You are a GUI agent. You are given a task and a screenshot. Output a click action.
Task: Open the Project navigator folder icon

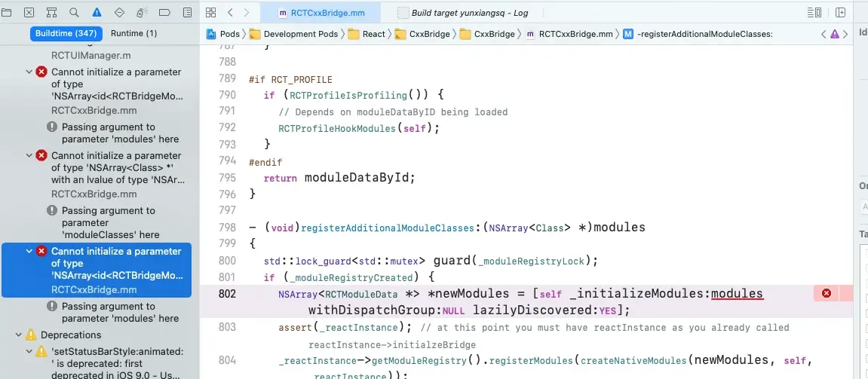pyautogui.click(x=5, y=12)
